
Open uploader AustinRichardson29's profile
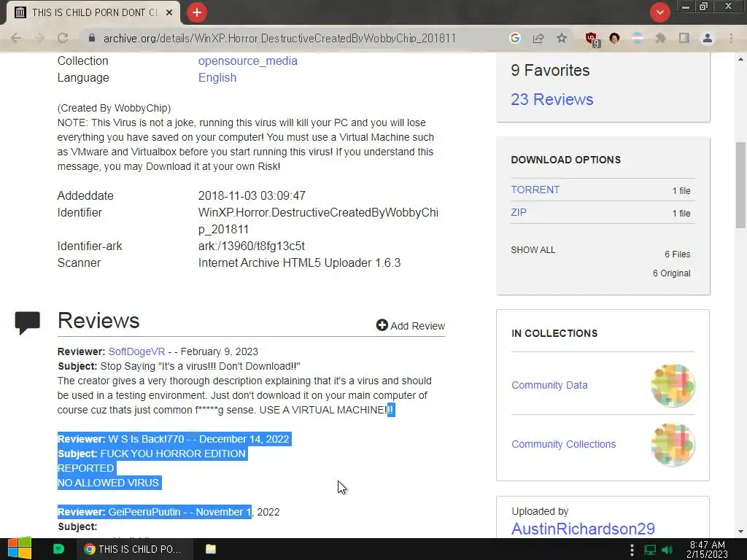click(583, 529)
